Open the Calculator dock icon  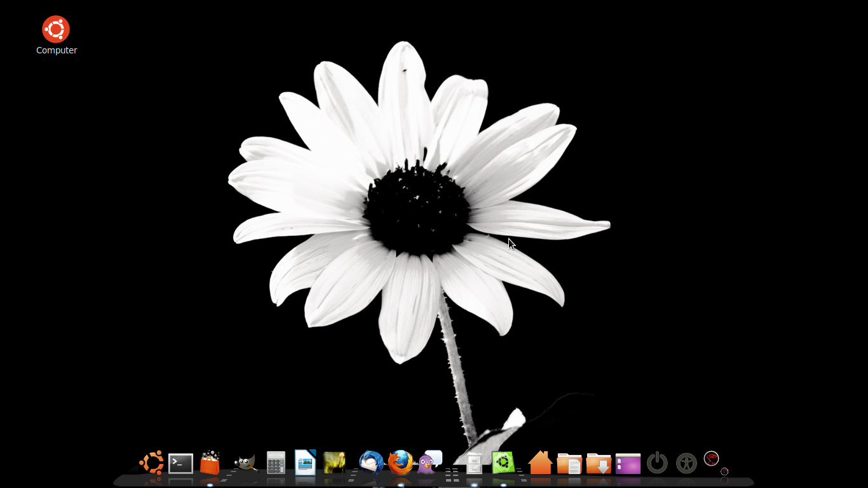276,463
